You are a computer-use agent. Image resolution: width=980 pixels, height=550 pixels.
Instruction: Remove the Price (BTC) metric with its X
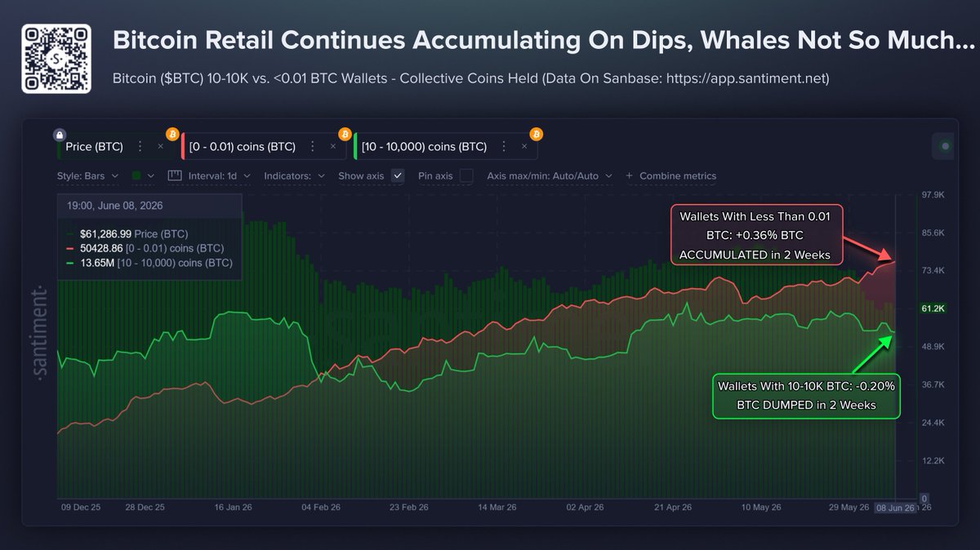pyautogui.click(x=160, y=147)
